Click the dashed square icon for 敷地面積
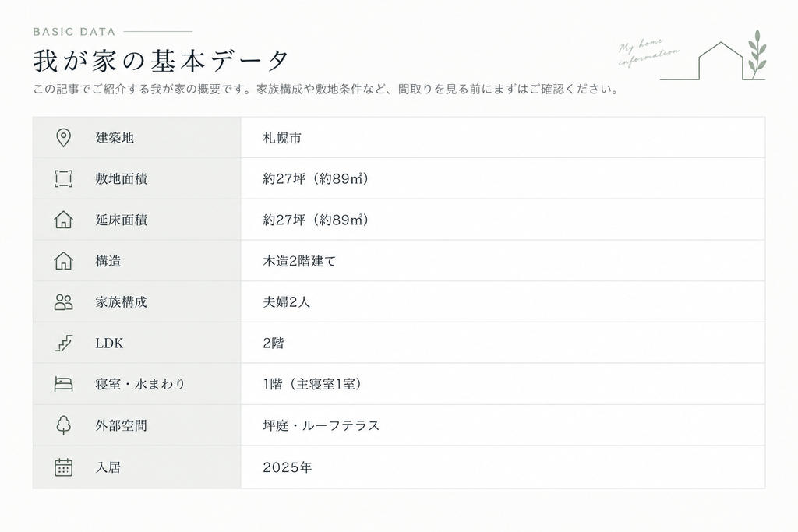This screenshot has width=798, height=532. [63, 179]
